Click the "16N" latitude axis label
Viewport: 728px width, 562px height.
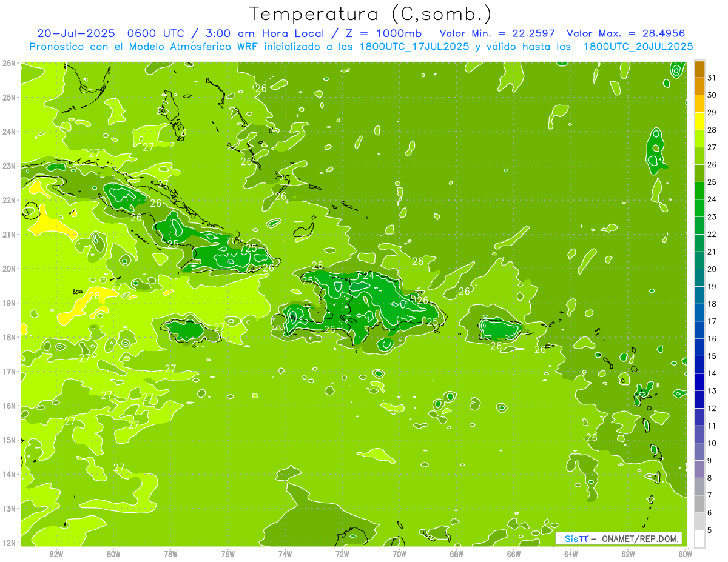(x=8, y=406)
